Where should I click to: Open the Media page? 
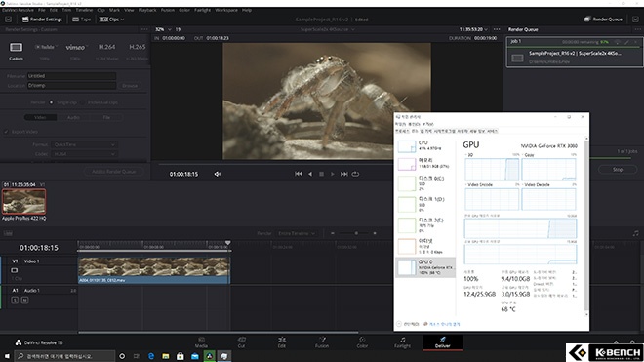tap(201, 342)
